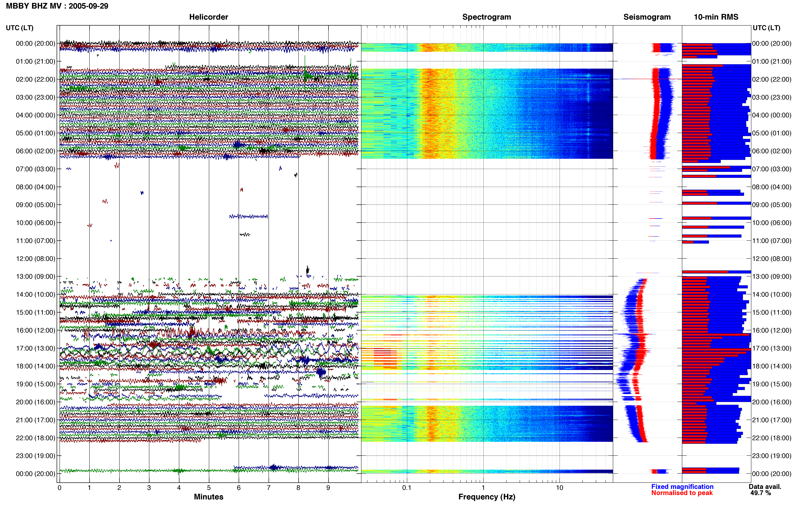
Task: Click the right '23:00 (19:00)' time label
Action: (x=772, y=456)
